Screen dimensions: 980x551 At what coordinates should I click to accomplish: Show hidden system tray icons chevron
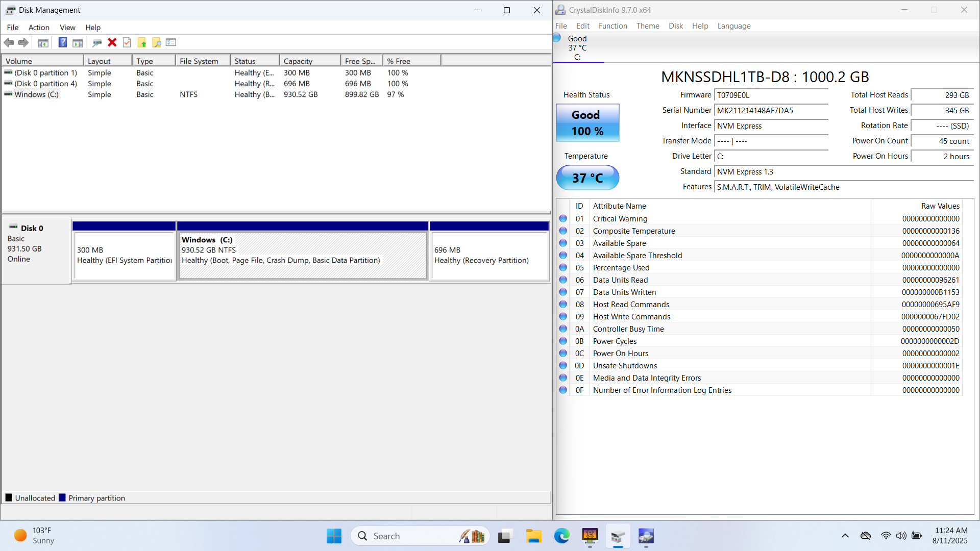pos(845,536)
